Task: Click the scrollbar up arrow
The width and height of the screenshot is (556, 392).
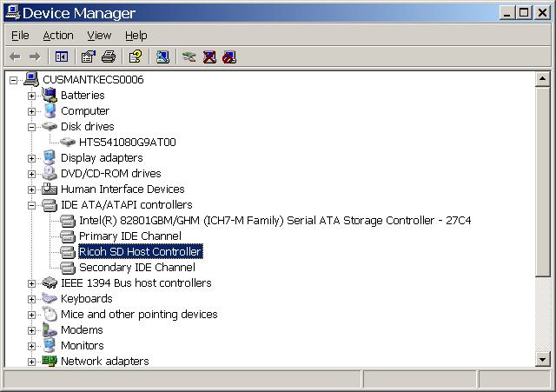Action: point(542,79)
